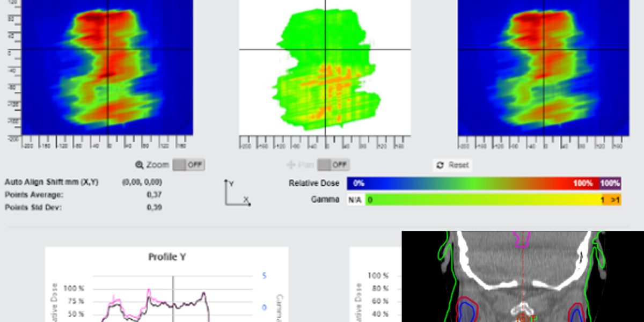Click the X-Y coordinate axes icon
This screenshot has height=322, width=644.
click(237, 193)
